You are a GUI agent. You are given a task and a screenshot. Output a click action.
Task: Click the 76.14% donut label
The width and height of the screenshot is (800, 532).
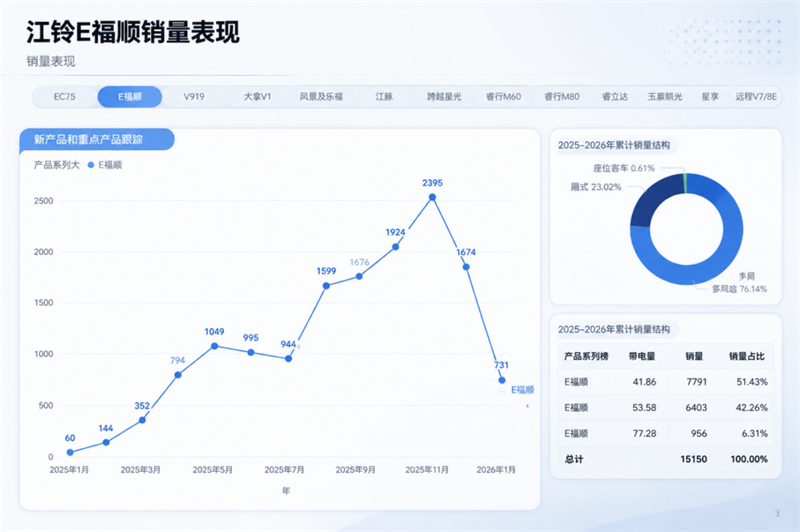tap(739, 289)
